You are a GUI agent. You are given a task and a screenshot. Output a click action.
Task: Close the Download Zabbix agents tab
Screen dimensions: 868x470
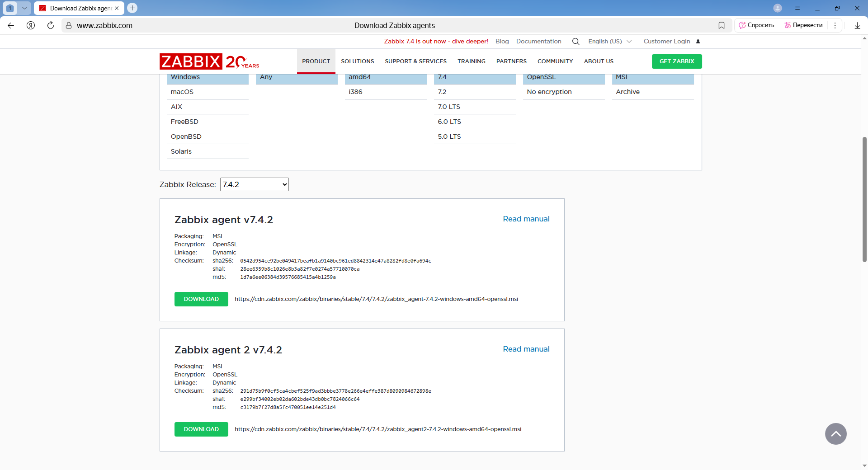pyautogui.click(x=117, y=8)
